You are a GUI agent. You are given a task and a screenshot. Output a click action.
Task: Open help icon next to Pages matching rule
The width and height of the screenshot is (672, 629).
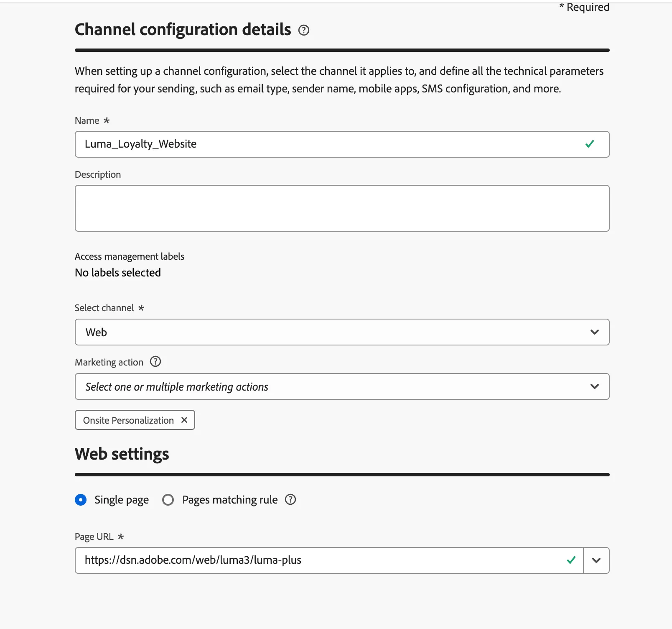click(x=290, y=499)
